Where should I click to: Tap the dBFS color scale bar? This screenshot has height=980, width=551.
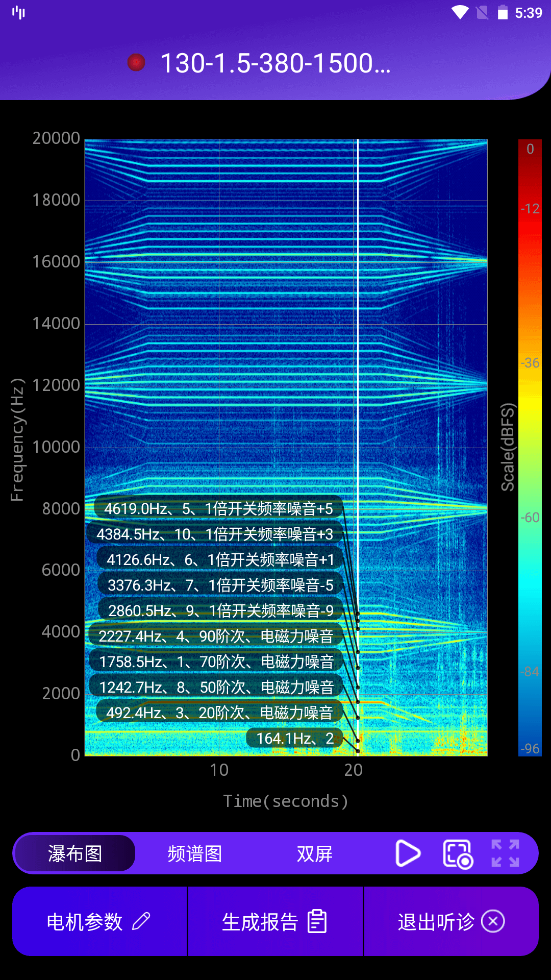[x=530, y=447]
